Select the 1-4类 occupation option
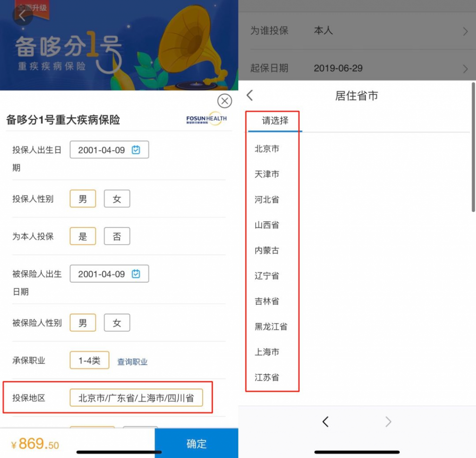476x458 pixels. pyautogui.click(x=90, y=360)
